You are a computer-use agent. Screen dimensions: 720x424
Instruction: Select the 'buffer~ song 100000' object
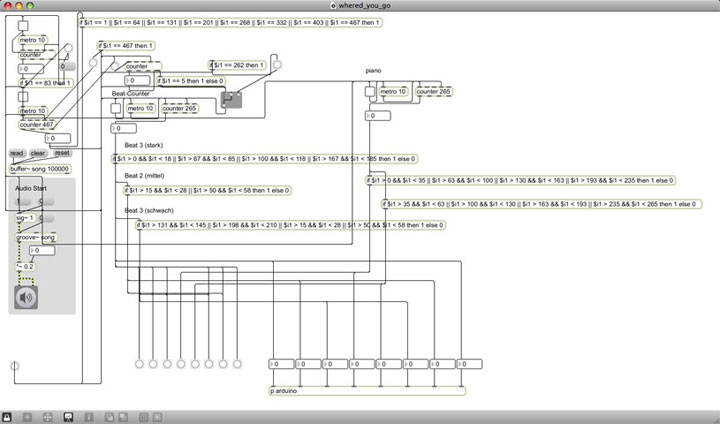coord(40,170)
